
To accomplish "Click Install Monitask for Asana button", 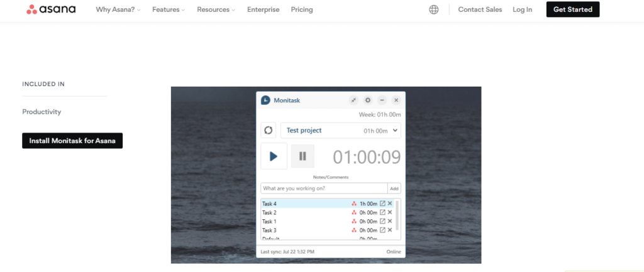I will point(72,141).
